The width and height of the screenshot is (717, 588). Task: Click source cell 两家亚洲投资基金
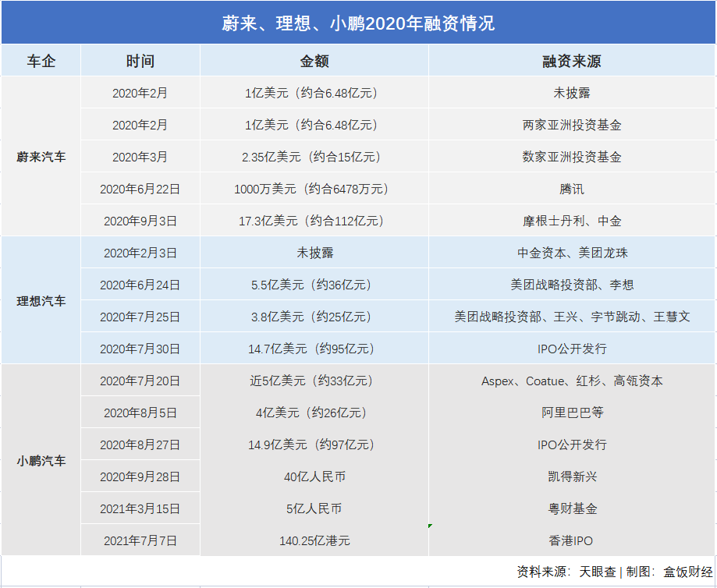click(572, 124)
